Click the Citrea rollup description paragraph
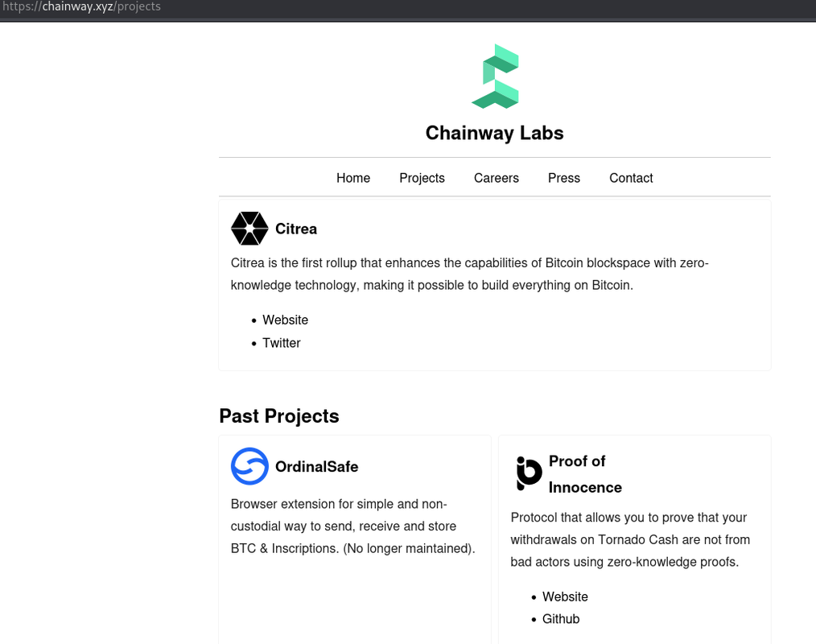 (x=469, y=274)
